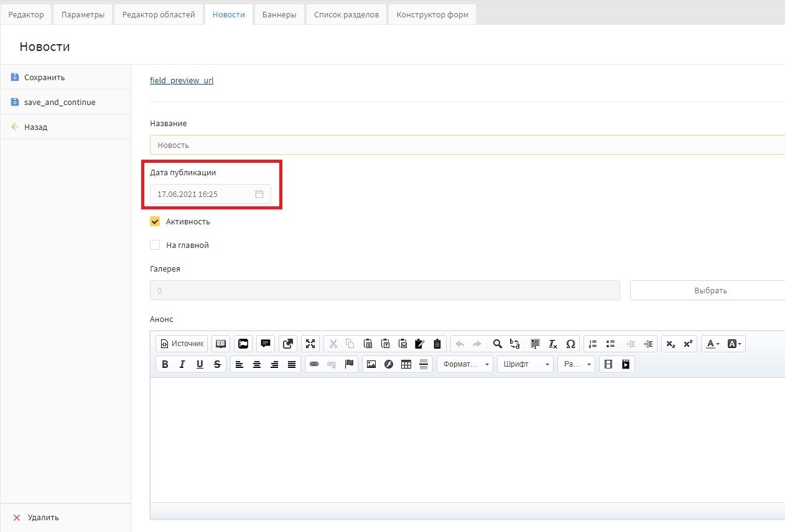
Task: Insert a link with chain icon
Action: click(x=314, y=365)
